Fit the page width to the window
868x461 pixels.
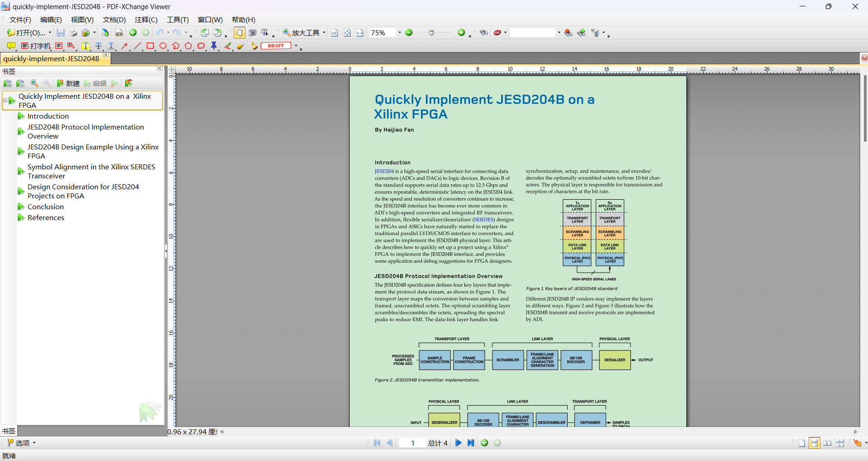click(x=360, y=33)
